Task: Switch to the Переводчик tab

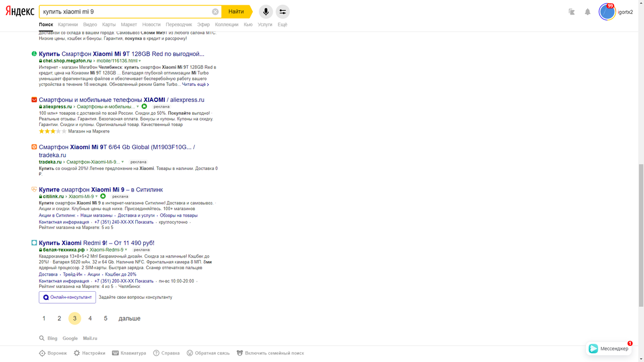Action: click(x=179, y=25)
